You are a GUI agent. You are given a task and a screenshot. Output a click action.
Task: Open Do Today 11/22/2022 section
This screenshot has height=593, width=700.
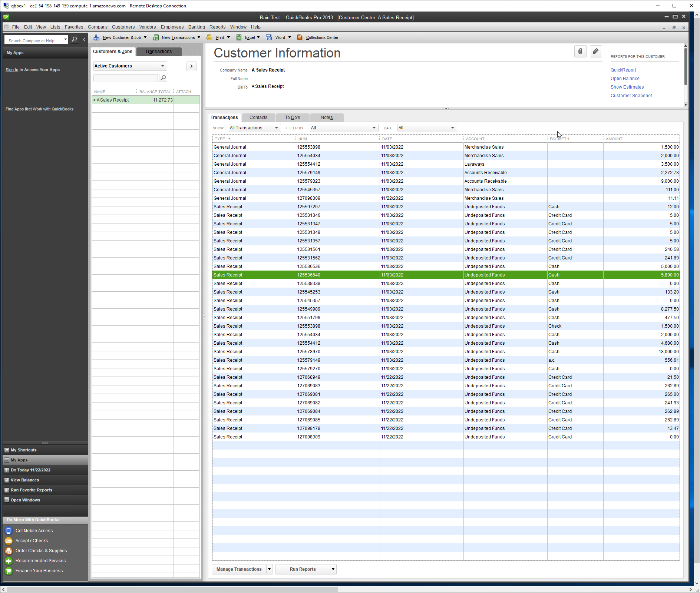[x=45, y=470]
